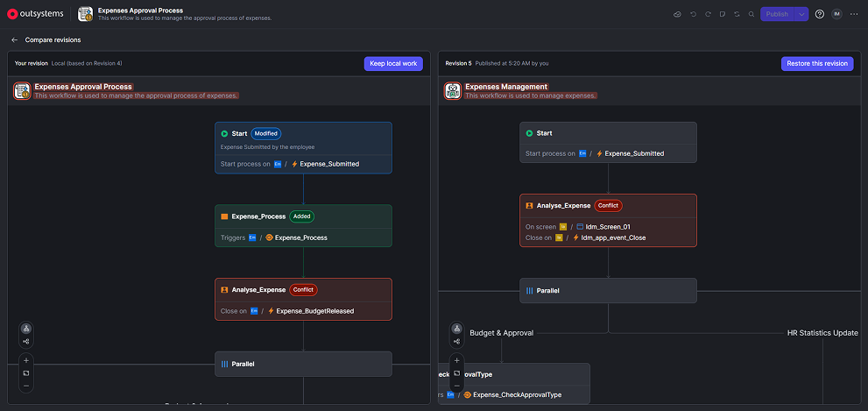Click Expense_Submitted event in Revision 5 Start node
Screen dimensions: 868x411
(x=634, y=153)
